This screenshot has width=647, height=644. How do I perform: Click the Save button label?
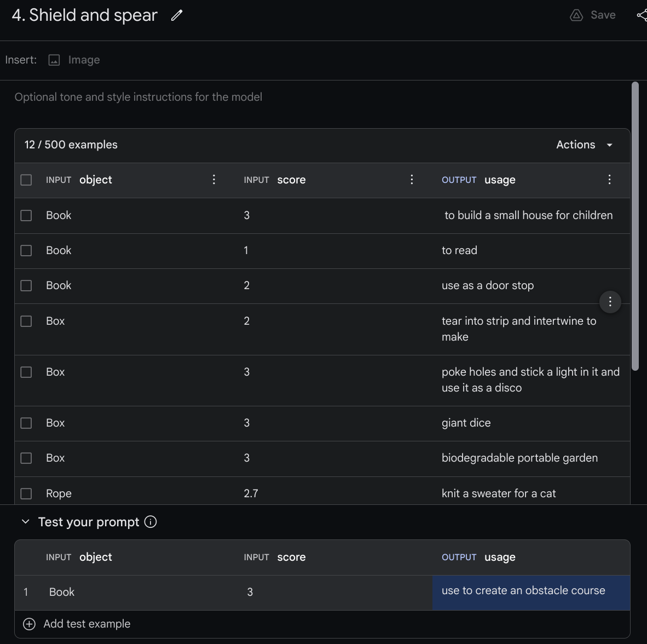(603, 15)
